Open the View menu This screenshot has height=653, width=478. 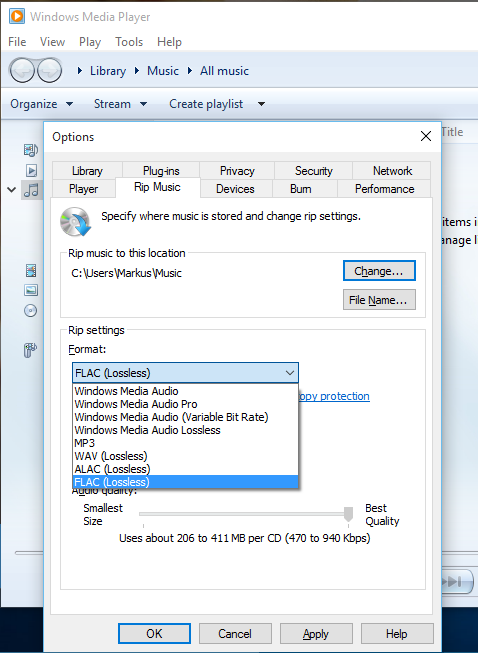(x=52, y=42)
